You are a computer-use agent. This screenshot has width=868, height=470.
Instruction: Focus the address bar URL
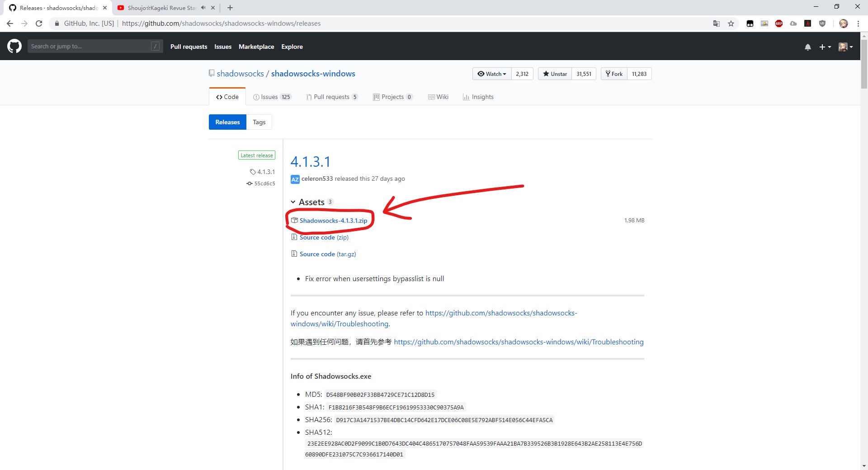[x=221, y=23]
